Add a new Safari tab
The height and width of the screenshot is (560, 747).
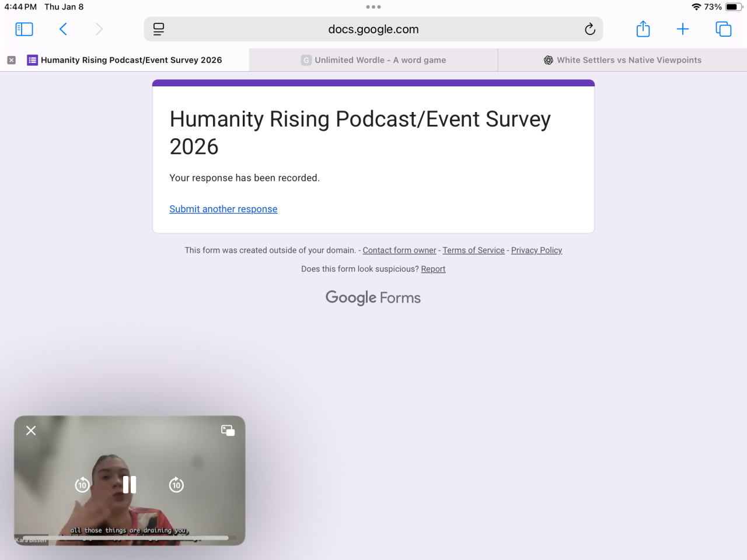(682, 29)
